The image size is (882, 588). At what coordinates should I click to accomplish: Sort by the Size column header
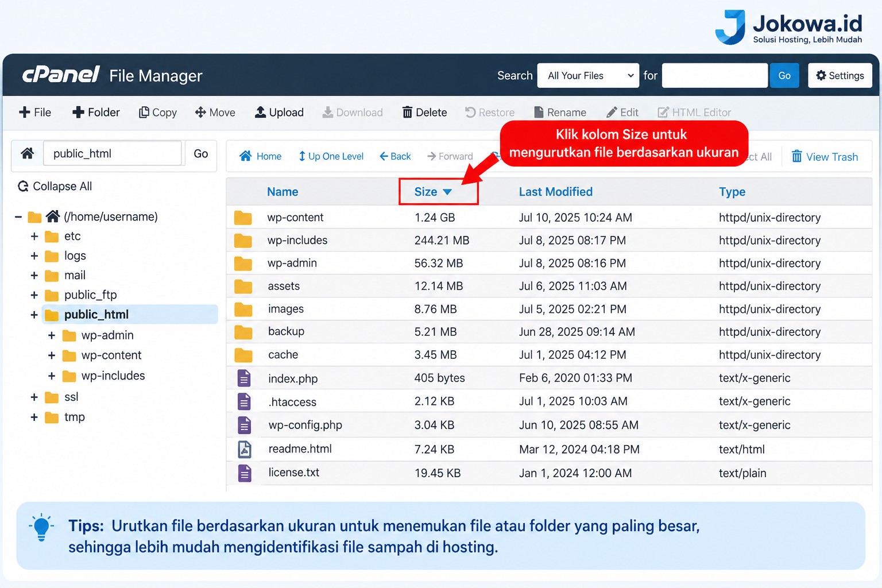pyautogui.click(x=433, y=192)
